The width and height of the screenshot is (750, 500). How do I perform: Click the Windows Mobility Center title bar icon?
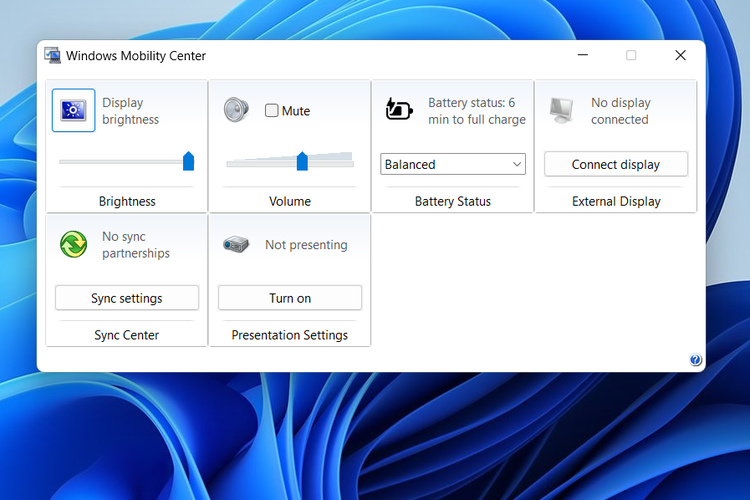coord(53,56)
